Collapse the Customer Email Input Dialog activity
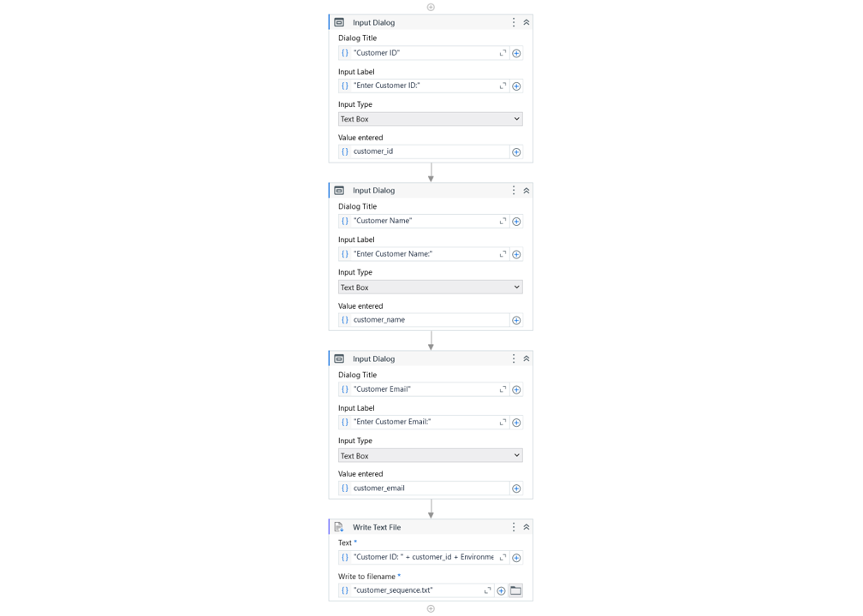863x616 pixels. pos(527,358)
